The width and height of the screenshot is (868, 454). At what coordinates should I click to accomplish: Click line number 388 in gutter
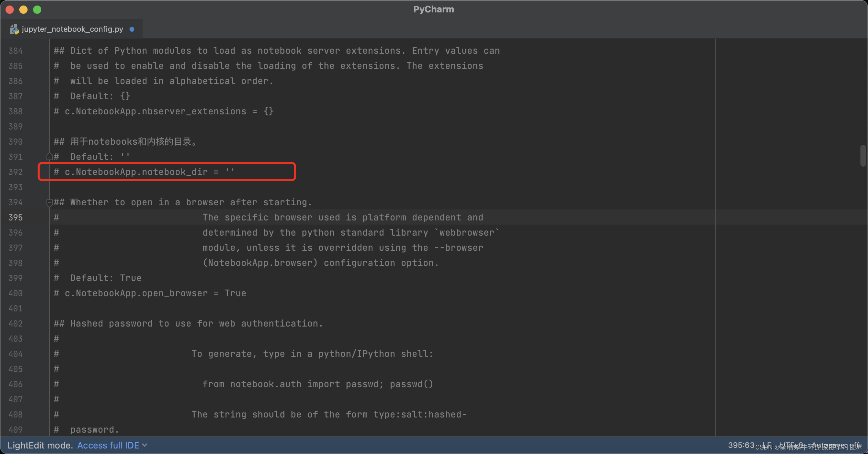click(x=15, y=112)
